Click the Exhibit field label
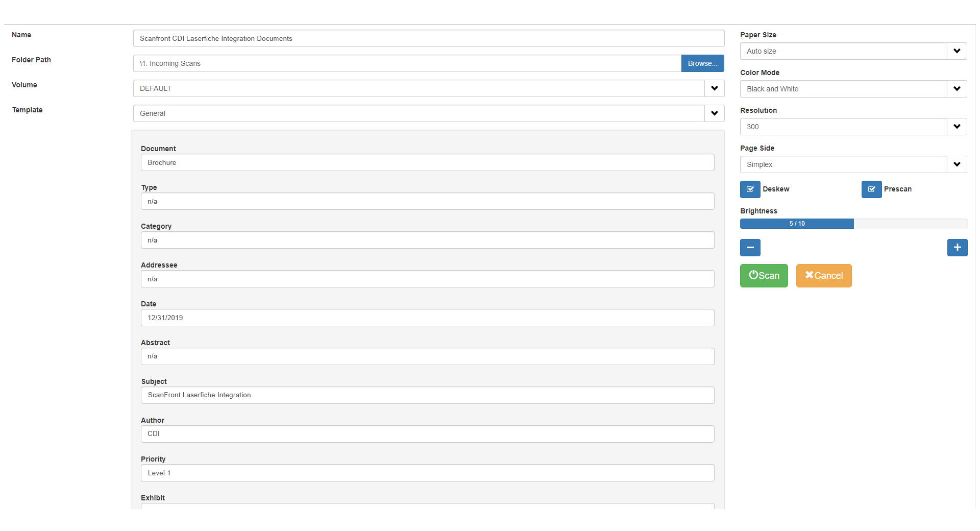 click(x=153, y=498)
